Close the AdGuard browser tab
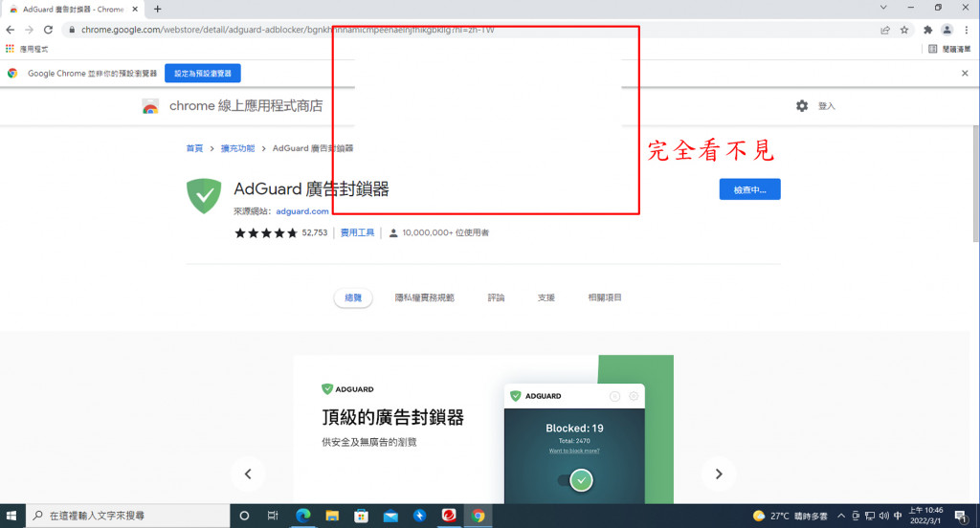This screenshot has width=980, height=528. [135, 10]
